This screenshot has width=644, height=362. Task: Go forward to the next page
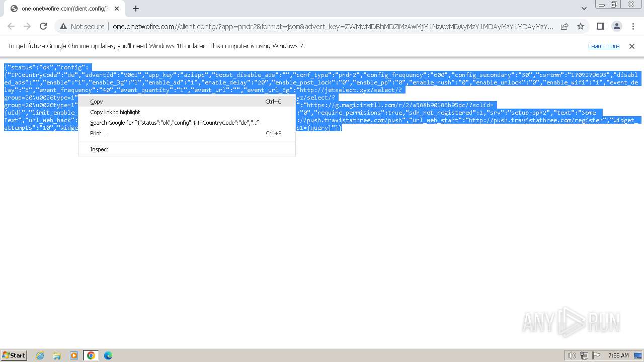click(27, 26)
